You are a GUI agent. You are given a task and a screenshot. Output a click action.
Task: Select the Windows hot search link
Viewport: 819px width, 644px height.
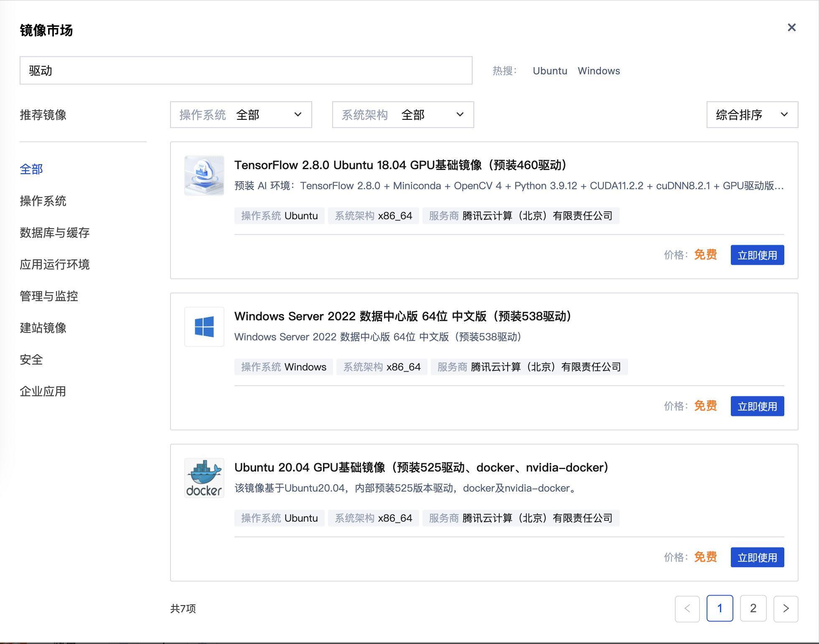[x=599, y=71]
